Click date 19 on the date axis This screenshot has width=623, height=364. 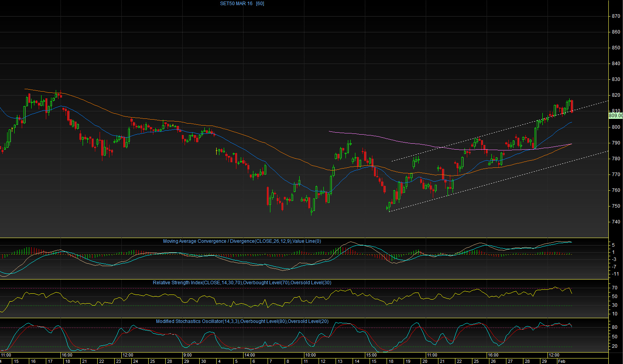click(408, 361)
